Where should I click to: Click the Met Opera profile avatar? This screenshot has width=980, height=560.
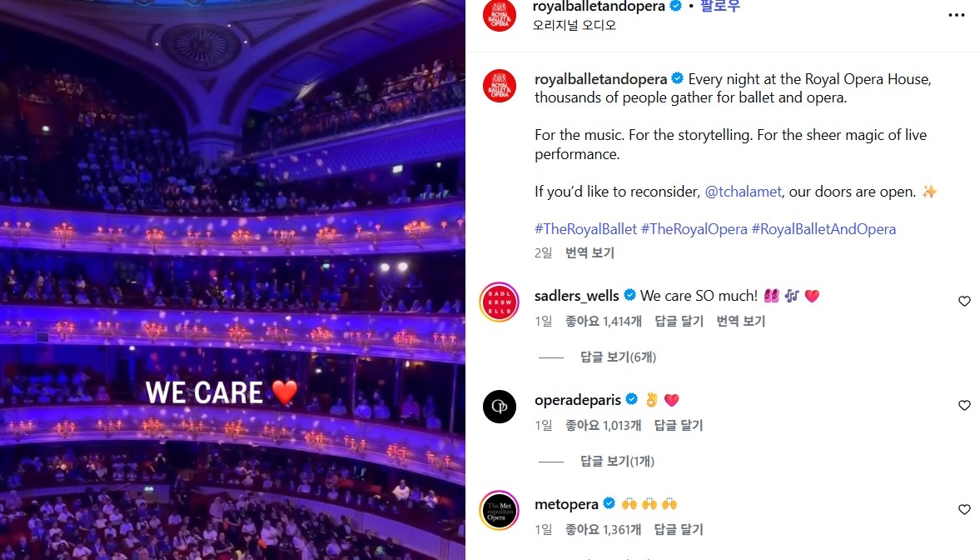(x=499, y=511)
